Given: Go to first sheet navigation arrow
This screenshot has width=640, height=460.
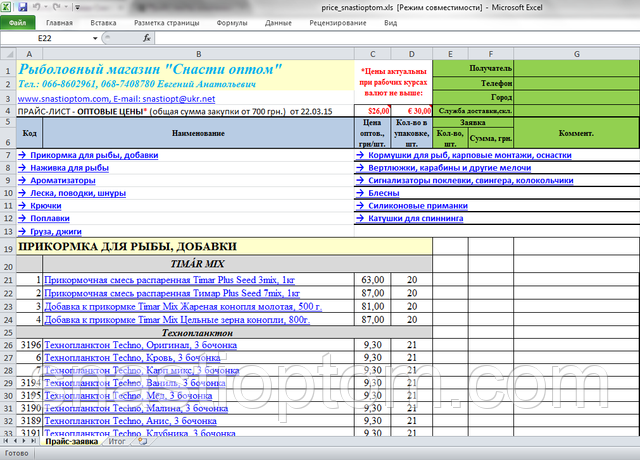Looking at the screenshot, I should [x=6, y=441].
